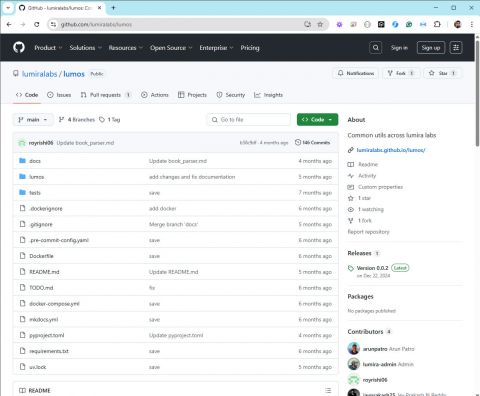
Task: Open README.md file
Action: (44, 272)
